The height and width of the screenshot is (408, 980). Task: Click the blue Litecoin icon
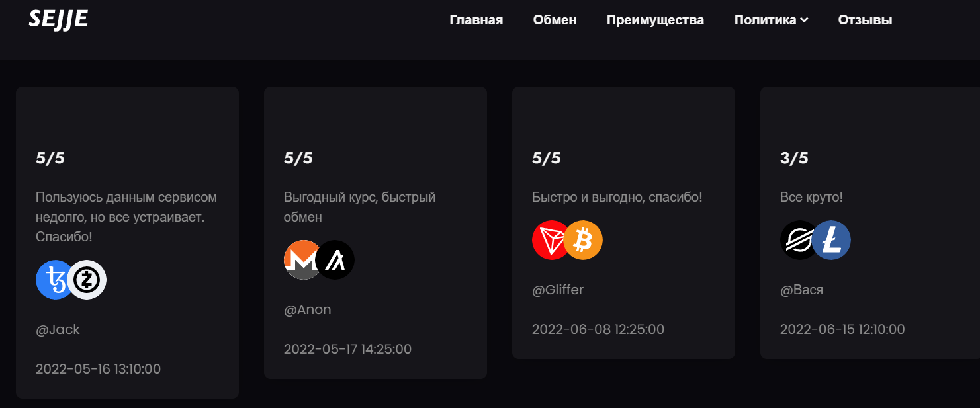coord(831,240)
